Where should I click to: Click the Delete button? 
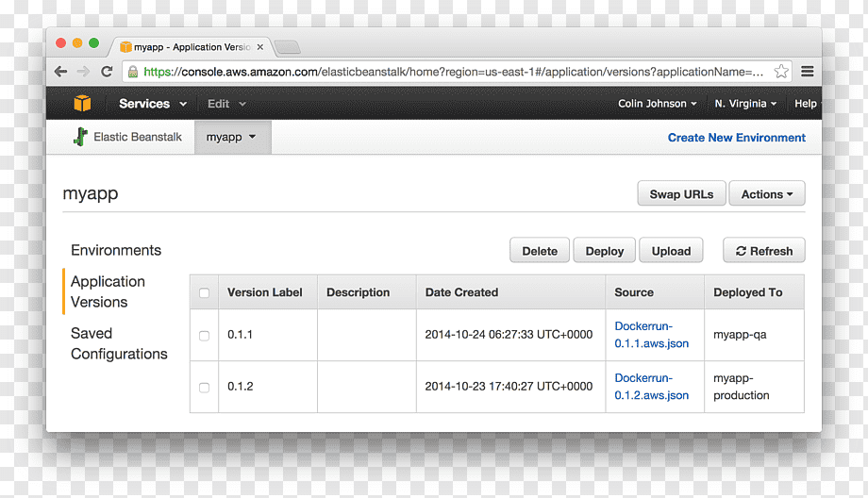point(540,251)
